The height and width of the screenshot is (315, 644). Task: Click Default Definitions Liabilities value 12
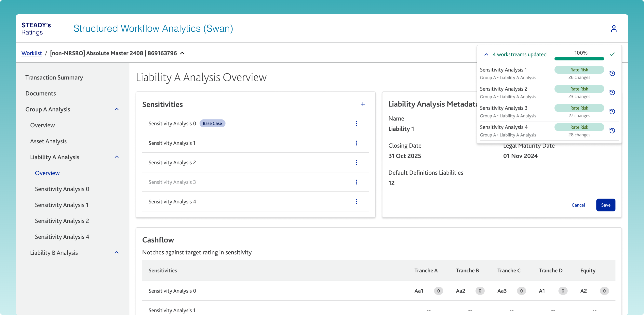pos(391,183)
